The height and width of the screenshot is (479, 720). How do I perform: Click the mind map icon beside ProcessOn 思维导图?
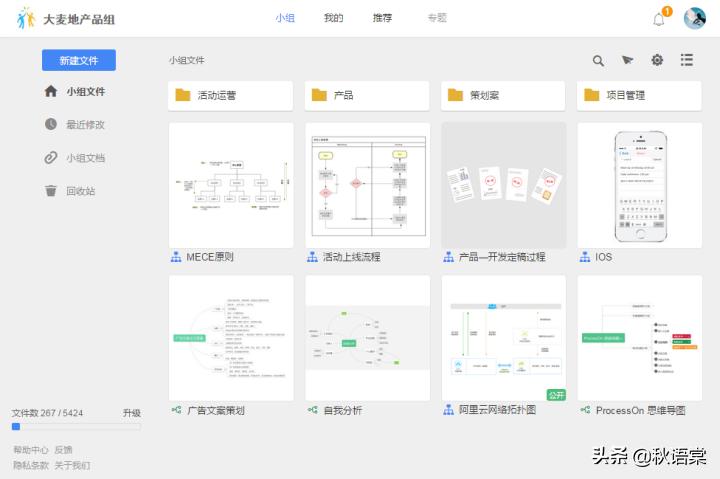pyautogui.click(x=585, y=410)
